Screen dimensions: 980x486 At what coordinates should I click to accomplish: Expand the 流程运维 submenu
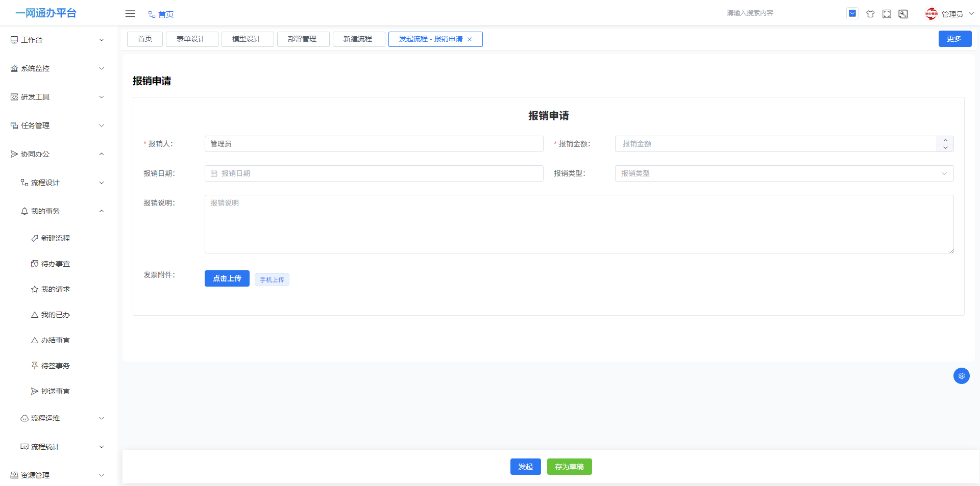pyautogui.click(x=59, y=418)
